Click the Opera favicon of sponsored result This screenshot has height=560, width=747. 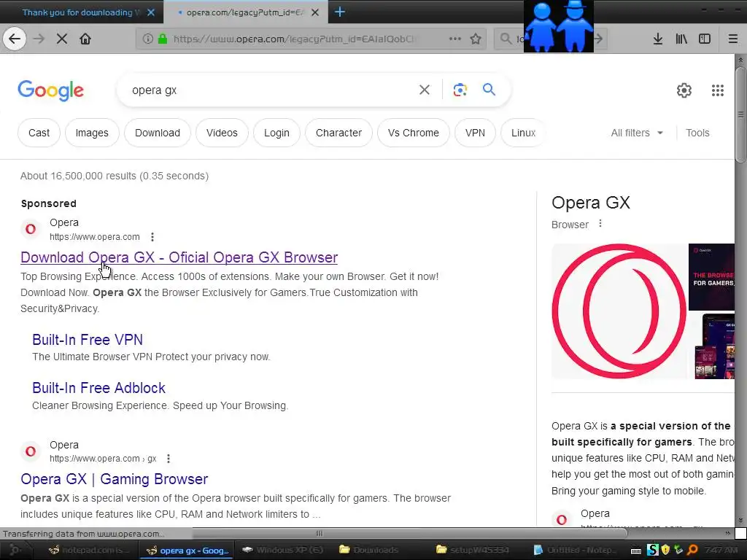(31, 229)
